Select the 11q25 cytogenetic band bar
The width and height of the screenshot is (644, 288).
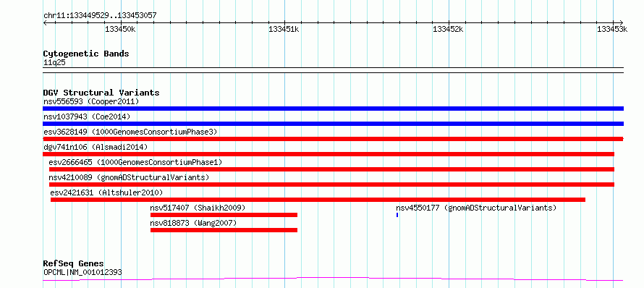[333, 70]
